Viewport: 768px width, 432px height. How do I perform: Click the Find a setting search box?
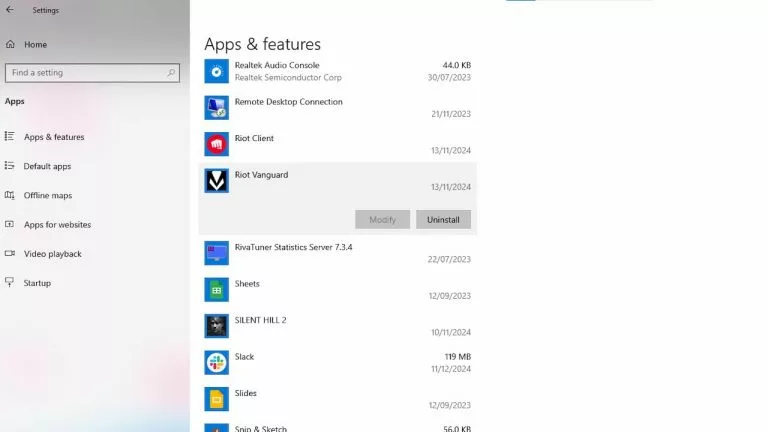coord(92,73)
